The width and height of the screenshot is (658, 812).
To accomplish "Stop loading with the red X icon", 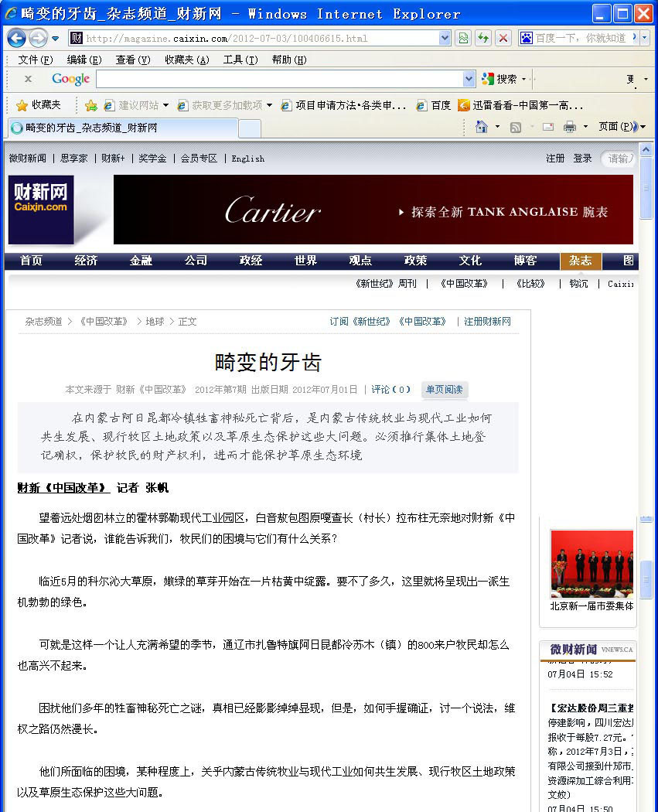I will 503,38.
